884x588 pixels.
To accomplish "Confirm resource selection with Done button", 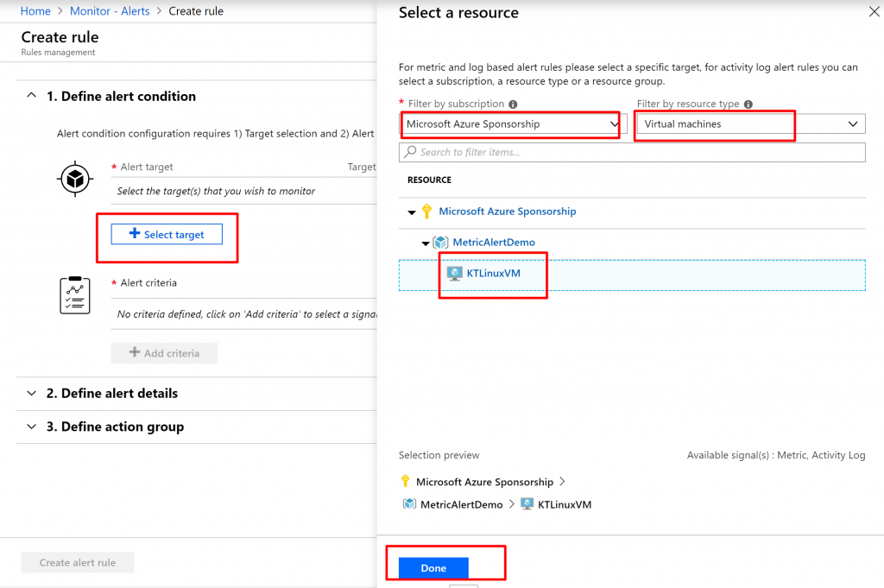I will point(433,568).
